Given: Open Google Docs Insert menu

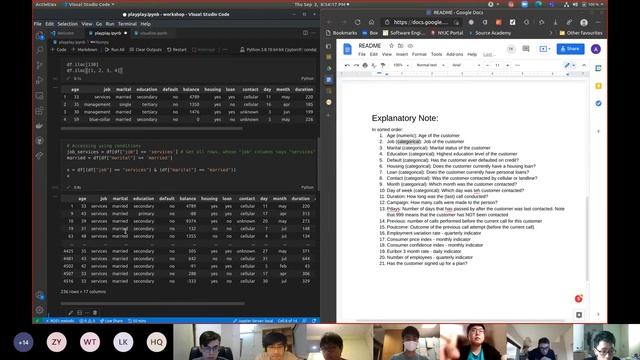Looking at the screenshot, I should coord(402,54).
